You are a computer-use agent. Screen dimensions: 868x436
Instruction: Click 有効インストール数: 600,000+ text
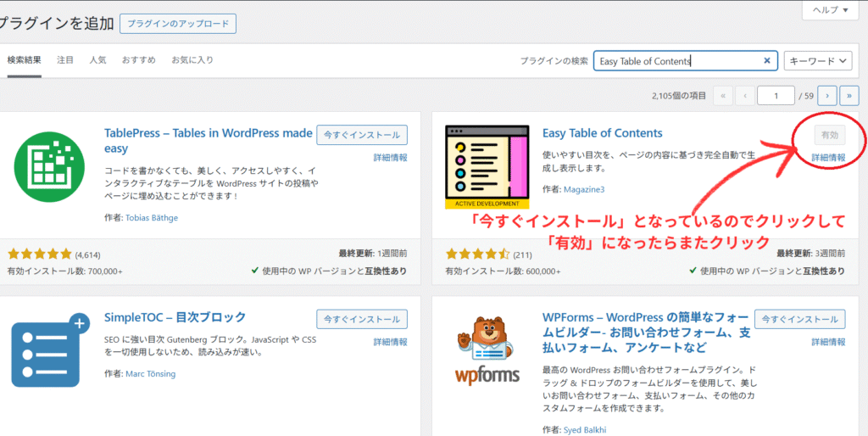point(503,271)
